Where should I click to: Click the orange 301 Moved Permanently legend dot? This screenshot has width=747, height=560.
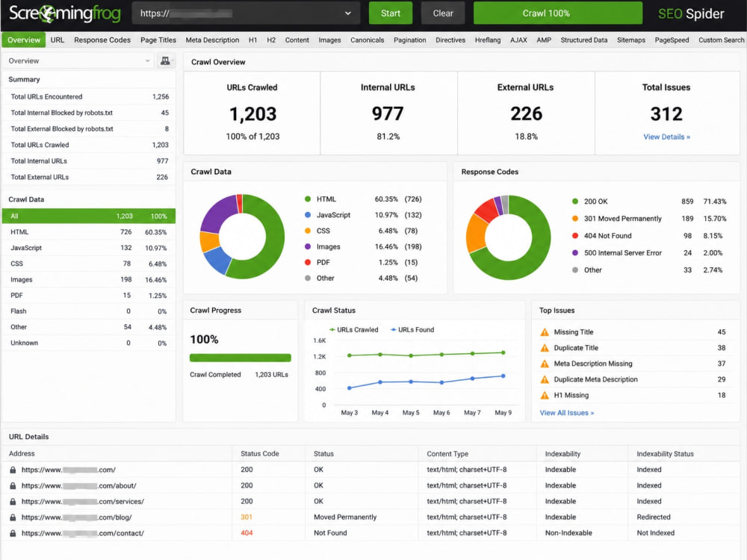click(x=575, y=219)
